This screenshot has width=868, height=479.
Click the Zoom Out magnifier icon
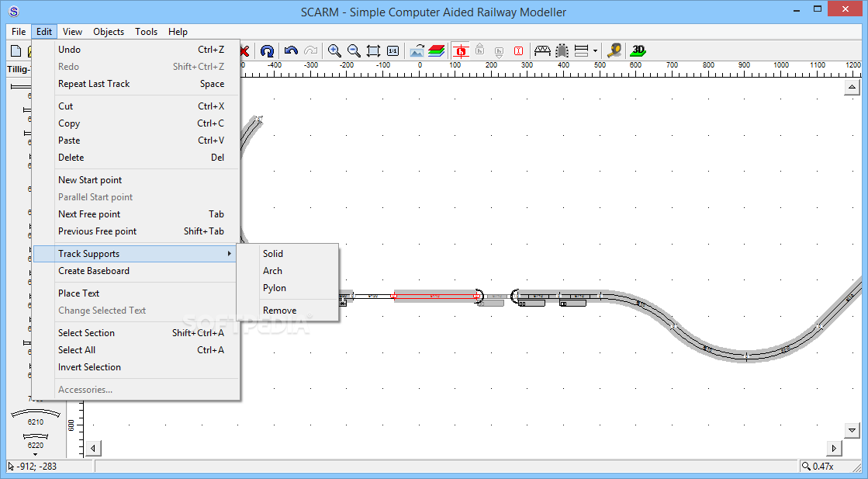point(354,51)
